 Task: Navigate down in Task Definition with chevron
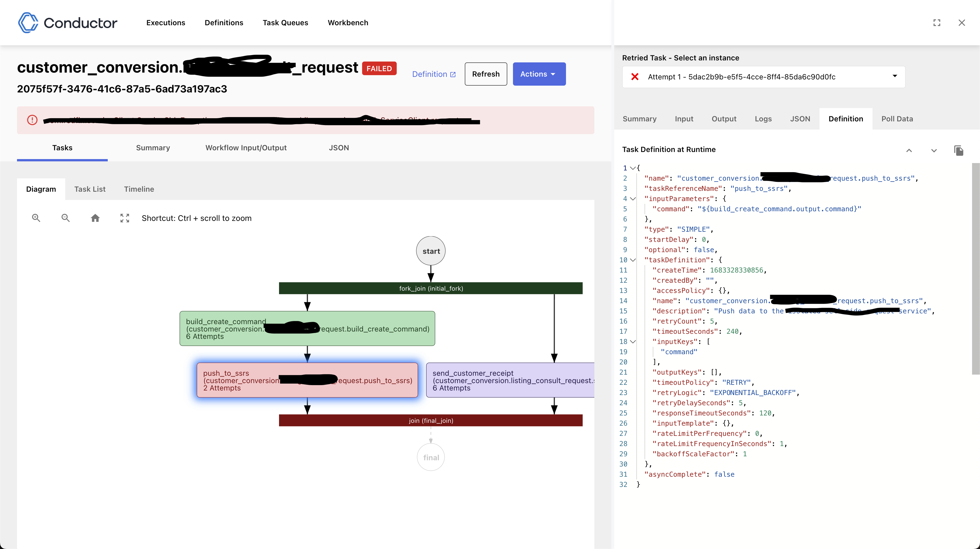point(934,151)
